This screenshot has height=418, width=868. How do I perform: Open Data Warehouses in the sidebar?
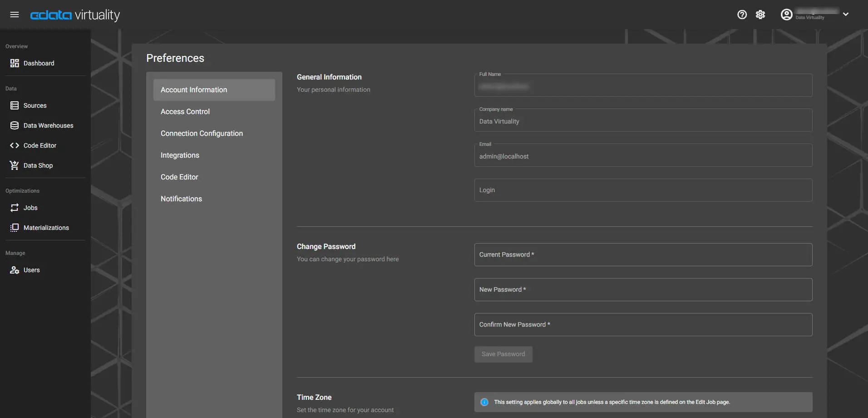48,125
